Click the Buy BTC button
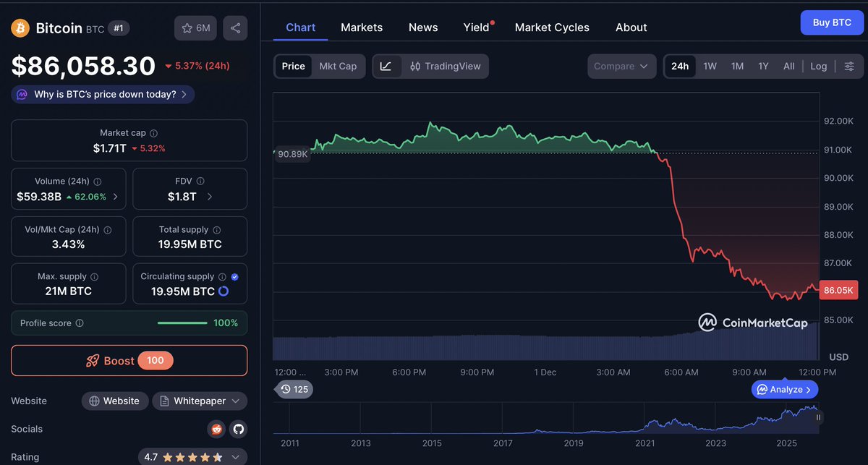Screen dimensions: 868x465 pyautogui.click(x=832, y=22)
